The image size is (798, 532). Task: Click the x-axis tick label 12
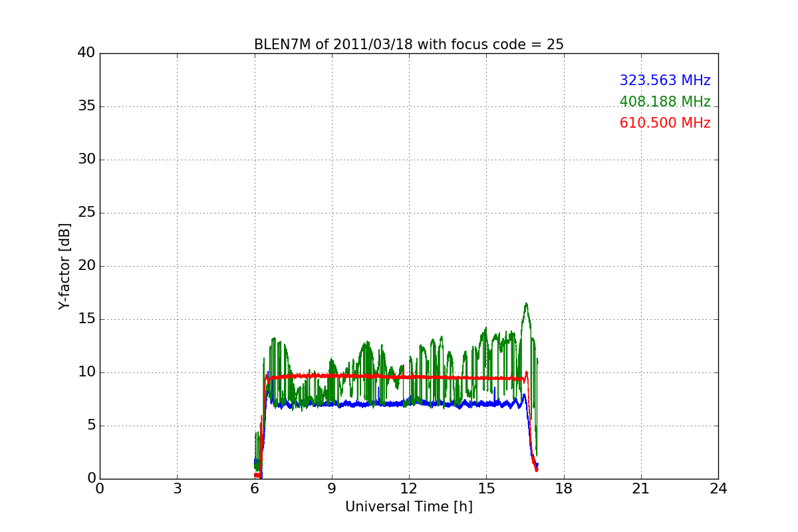coord(409,489)
